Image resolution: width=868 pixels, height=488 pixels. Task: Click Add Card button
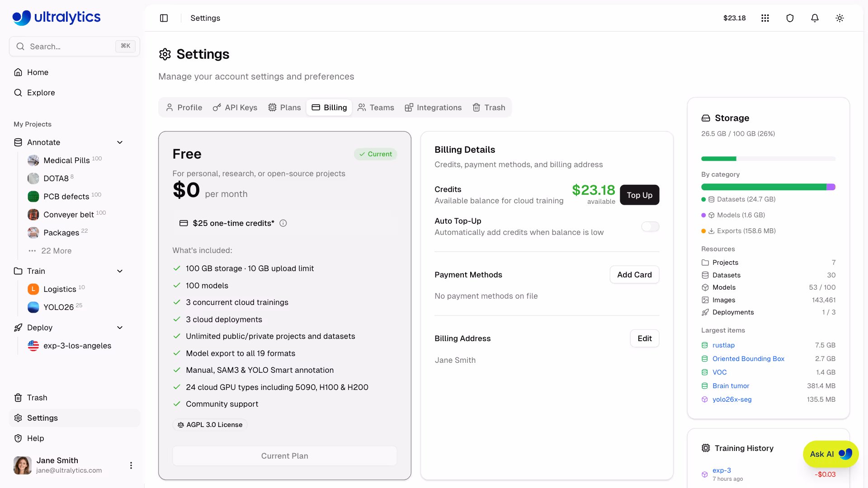point(634,275)
